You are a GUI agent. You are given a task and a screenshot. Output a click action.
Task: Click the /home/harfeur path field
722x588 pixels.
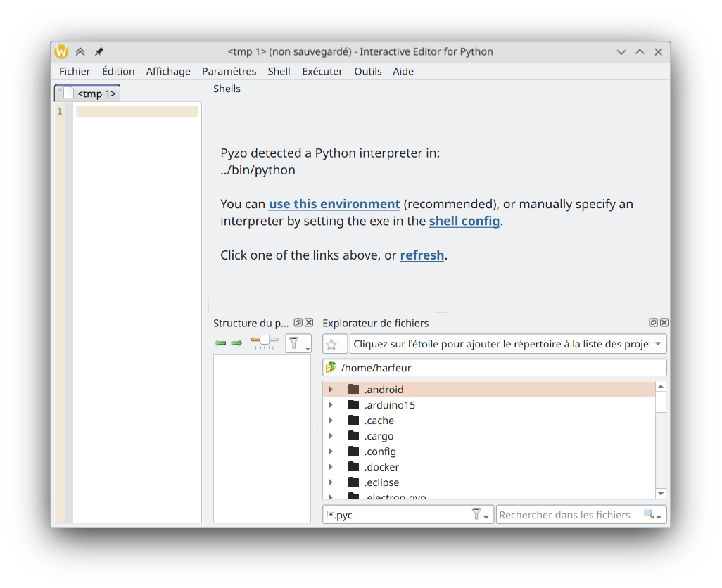click(x=495, y=368)
